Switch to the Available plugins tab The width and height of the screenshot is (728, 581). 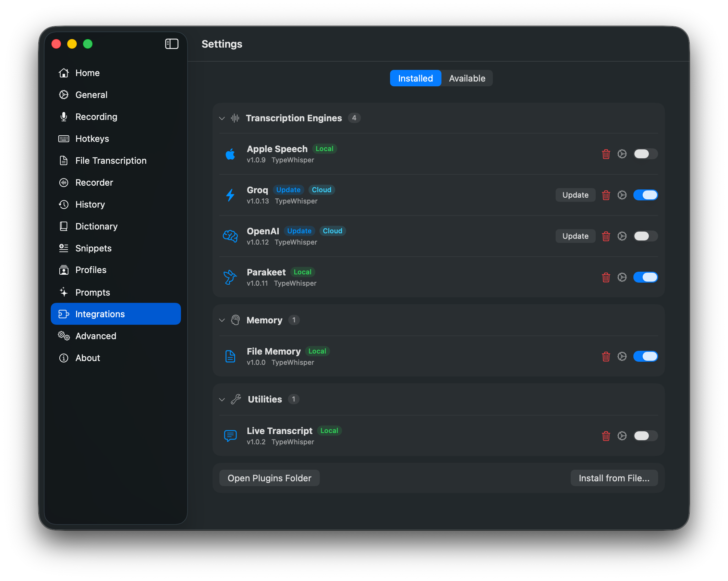click(467, 78)
